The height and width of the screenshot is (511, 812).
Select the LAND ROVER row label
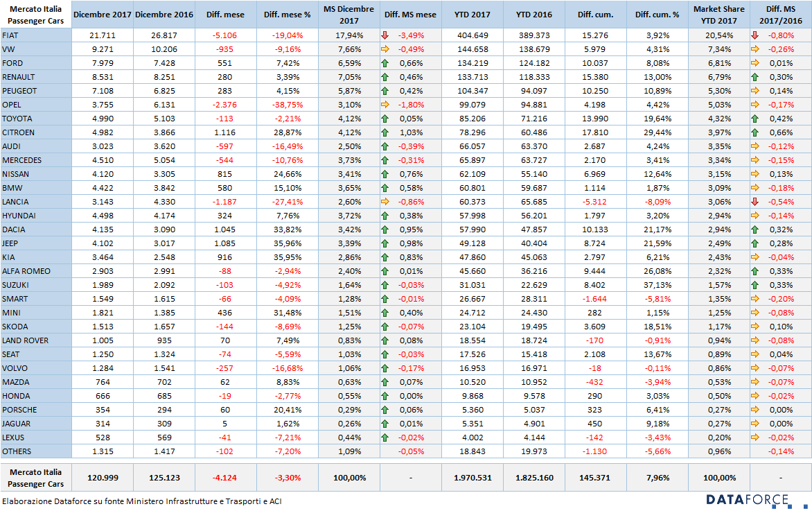pos(36,340)
